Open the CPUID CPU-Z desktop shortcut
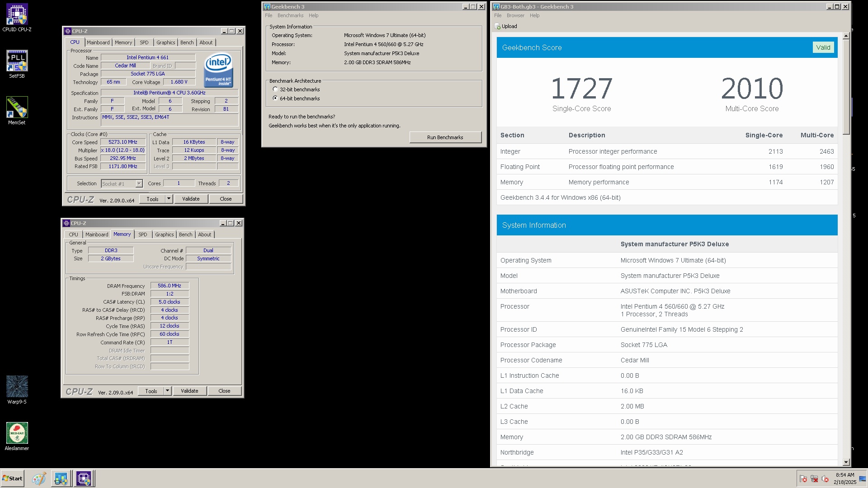868x488 pixels. pos(17,18)
